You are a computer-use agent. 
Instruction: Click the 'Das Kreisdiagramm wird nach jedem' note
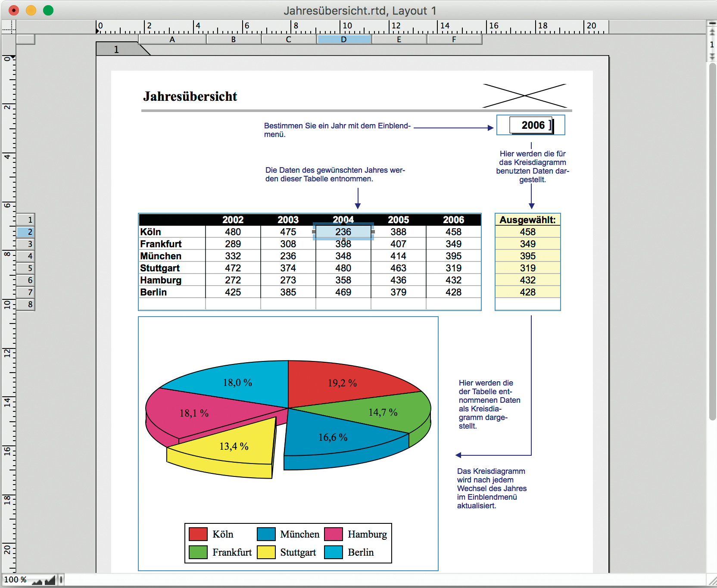492,488
